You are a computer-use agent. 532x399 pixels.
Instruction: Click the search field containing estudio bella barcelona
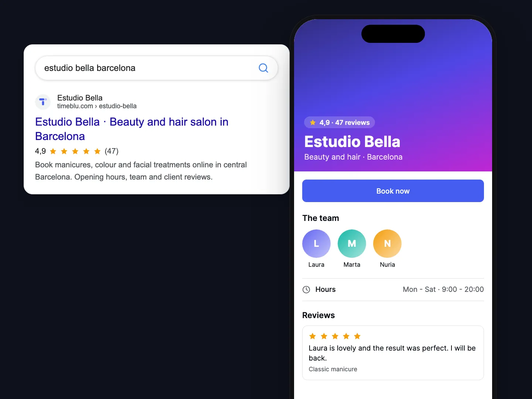[x=156, y=68]
